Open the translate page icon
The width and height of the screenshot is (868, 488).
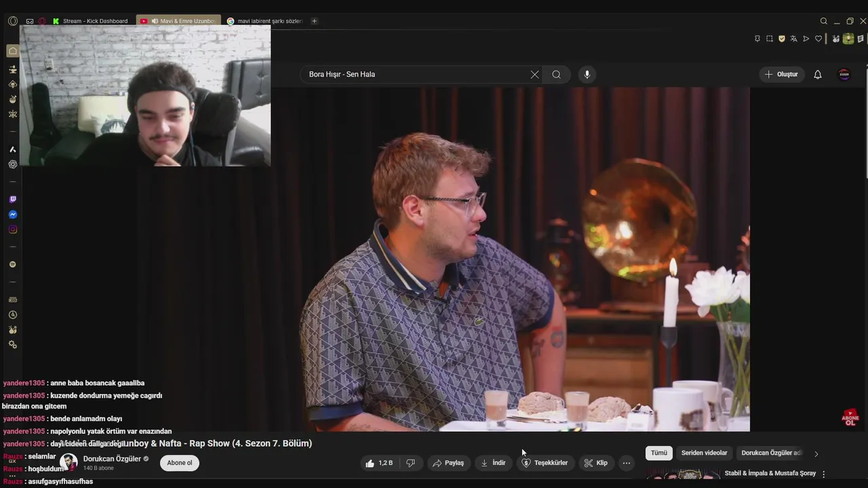click(794, 39)
